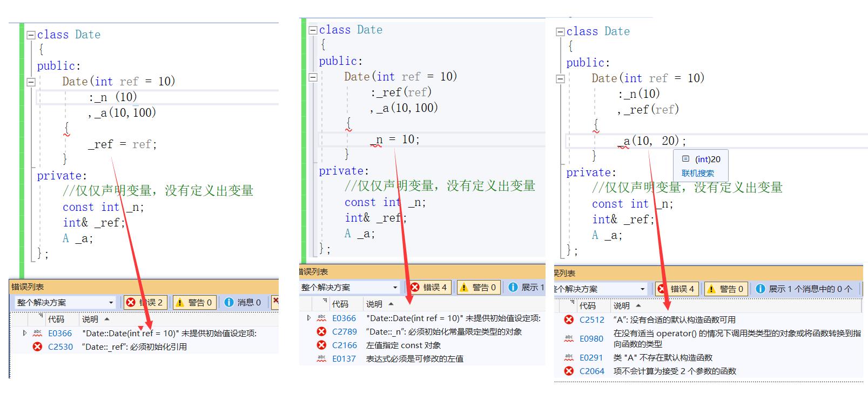Viewport: 868px width, 393px height.
Task: Expand the E0366 row in the middle error list
Action: [x=308, y=318]
